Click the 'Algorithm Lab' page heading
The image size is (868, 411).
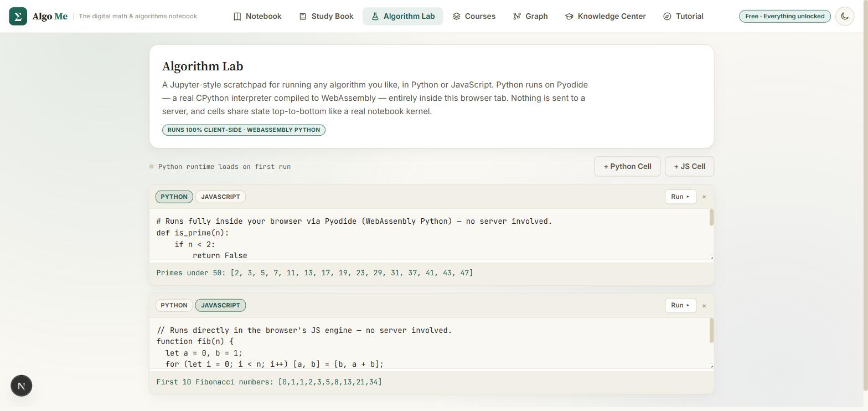click(x=203, y=66)
